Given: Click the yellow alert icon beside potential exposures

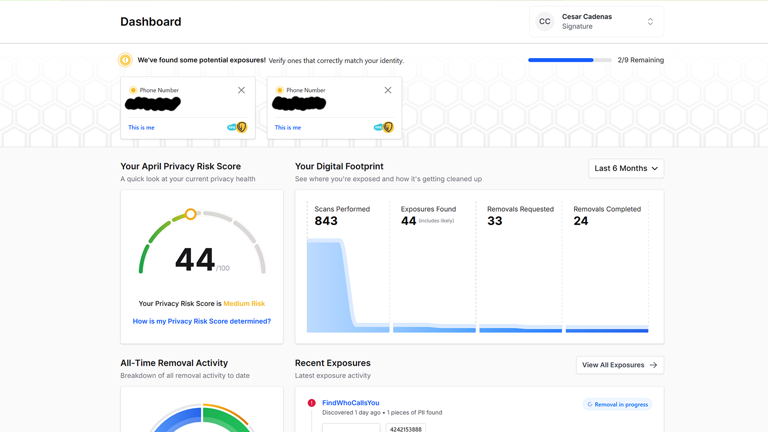Looking at the screenshot, I should (x=125, y=60).
